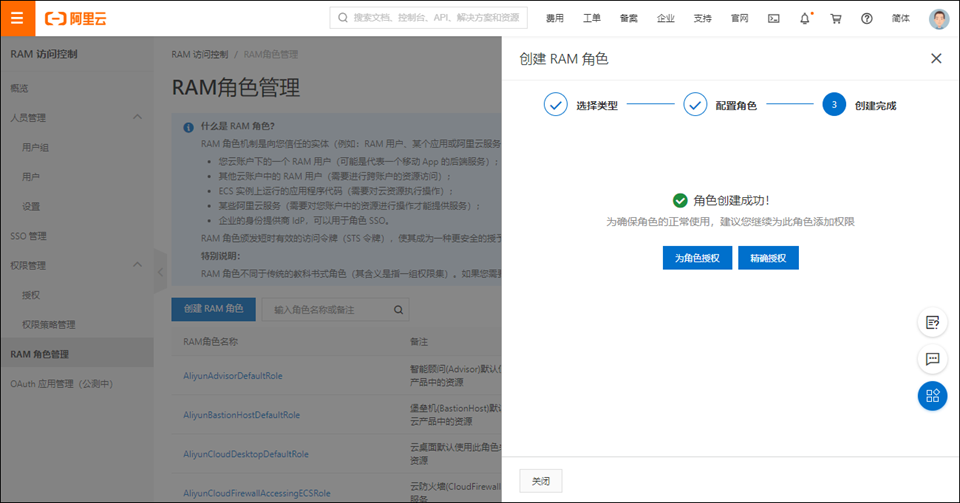Open the user avatar profile
The width and height of the screenshot is (960, 503).
(x=938, y=18)
